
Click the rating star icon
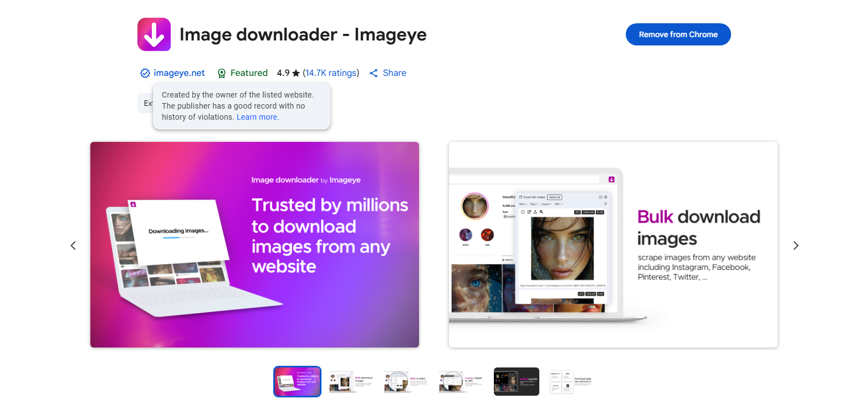pyautogui.click(x=296, y=73)
